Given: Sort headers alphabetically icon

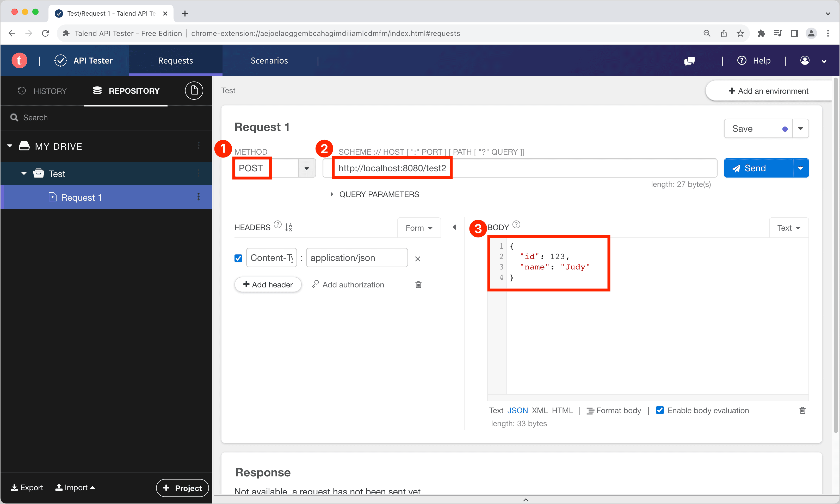Looking at the screenshot, I should point(288,227).
